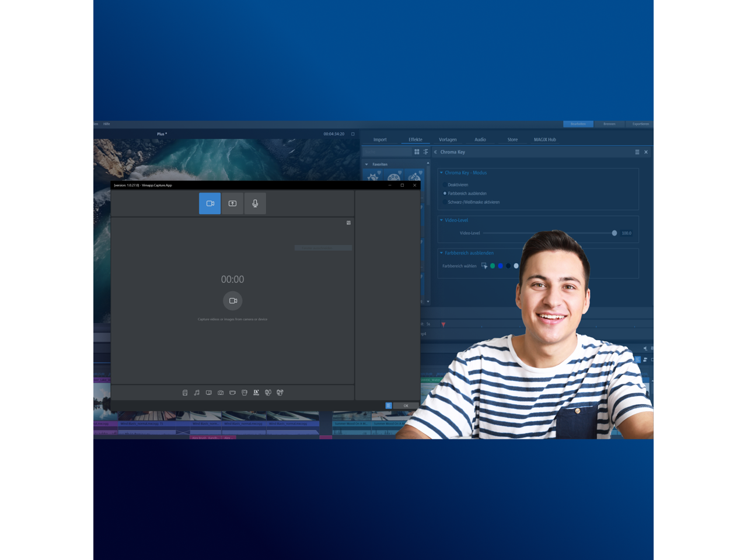
Task: Open the Hilfe menu
Action: 107,124
